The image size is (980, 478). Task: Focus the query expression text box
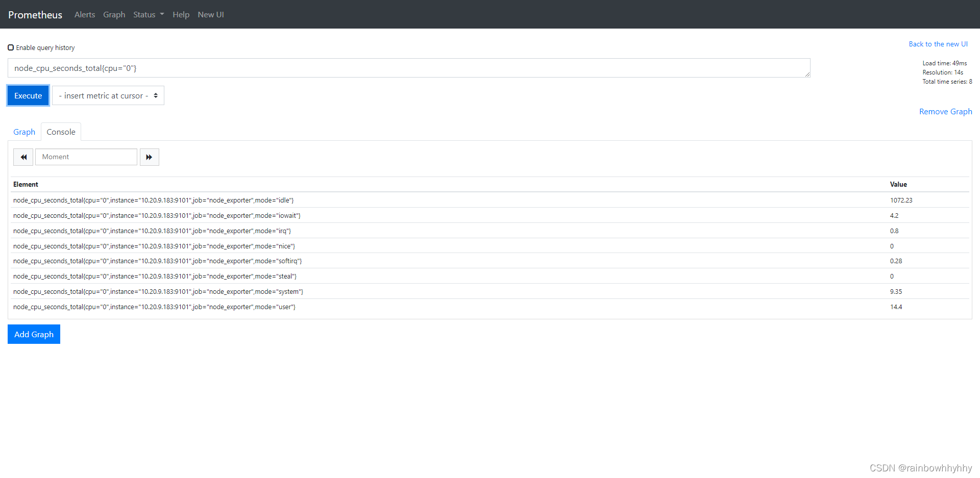point(409,68)
